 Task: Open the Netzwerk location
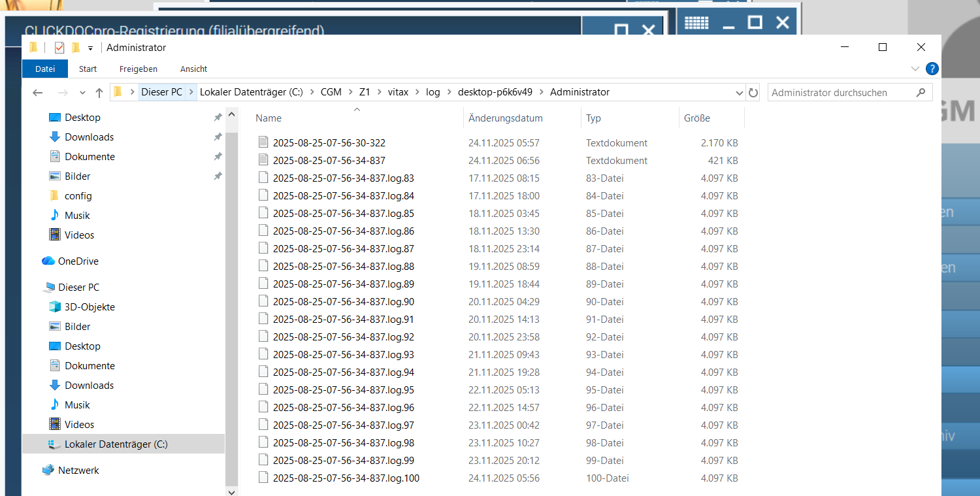point(78,471)
